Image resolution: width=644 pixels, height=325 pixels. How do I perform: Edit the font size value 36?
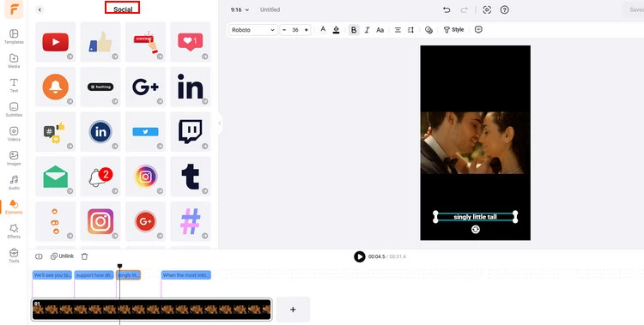coord(295,29)
